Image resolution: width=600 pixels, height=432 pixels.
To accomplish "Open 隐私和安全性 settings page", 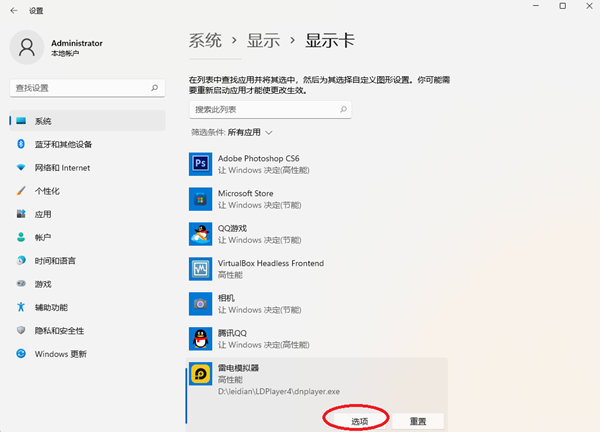I will [x=88, y=330].
